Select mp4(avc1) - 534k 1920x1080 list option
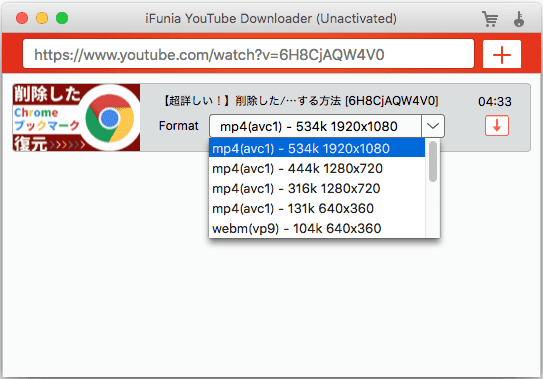Screen dimensions: 543x379 [x=317, y=148]
